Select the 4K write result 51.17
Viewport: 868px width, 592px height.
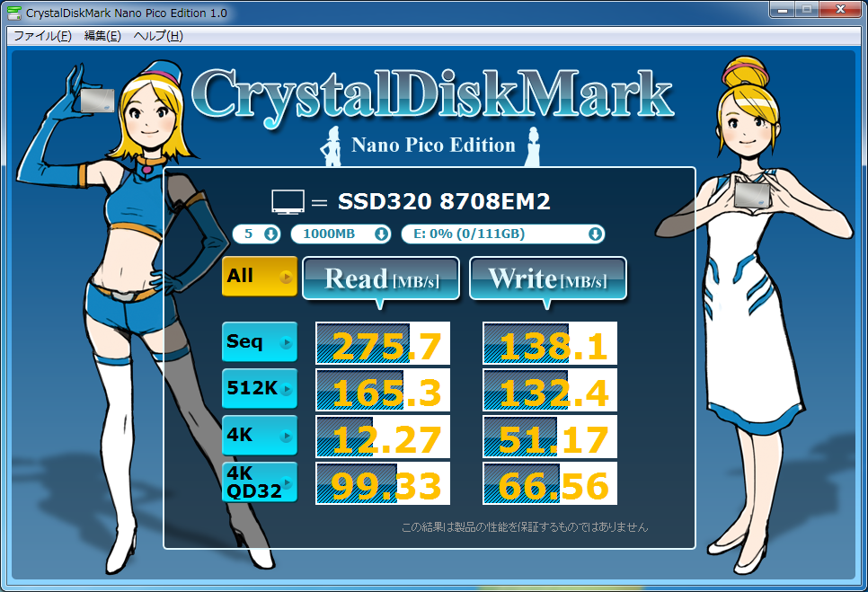pyautogui.click(x=550, y=437)
